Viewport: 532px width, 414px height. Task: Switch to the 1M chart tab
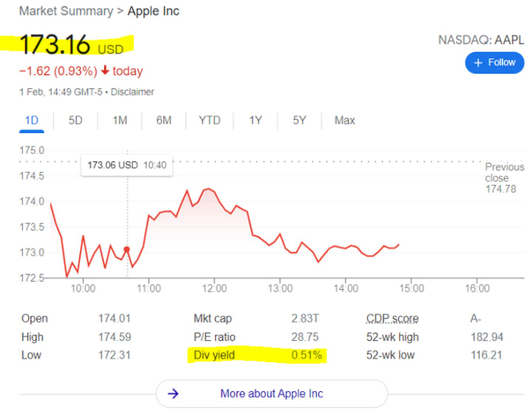click(x=120, y=121)
